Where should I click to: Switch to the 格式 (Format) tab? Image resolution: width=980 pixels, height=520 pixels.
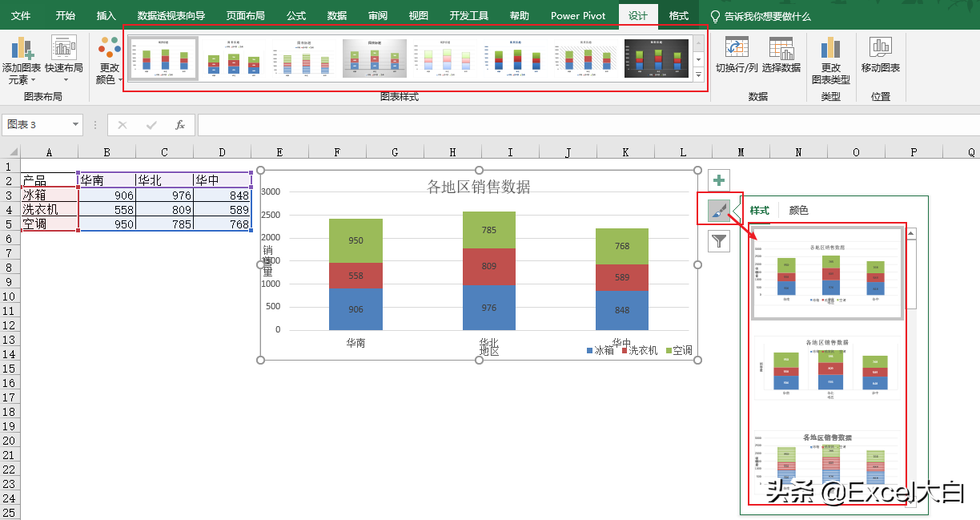[678, 16]
